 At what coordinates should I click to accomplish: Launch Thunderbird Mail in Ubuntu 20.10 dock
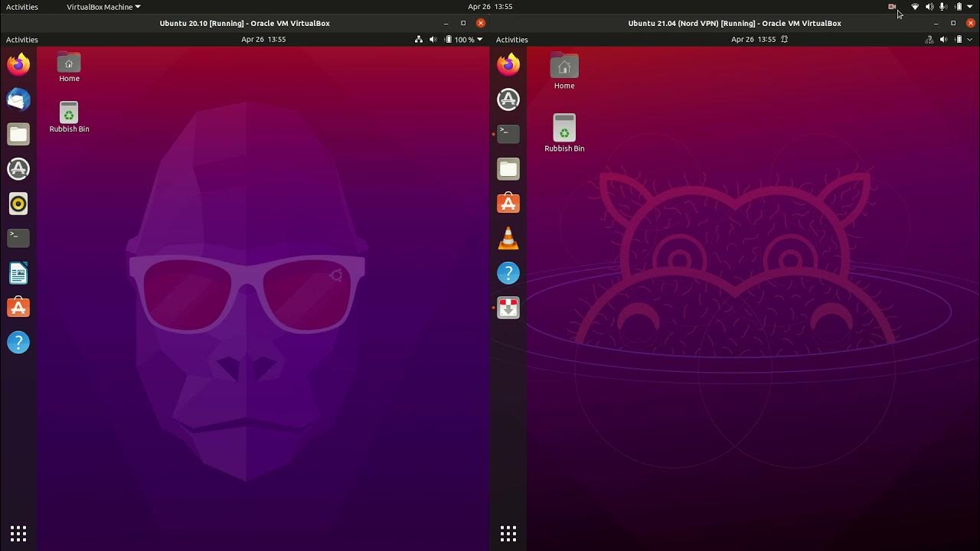(x=18, y=99)
